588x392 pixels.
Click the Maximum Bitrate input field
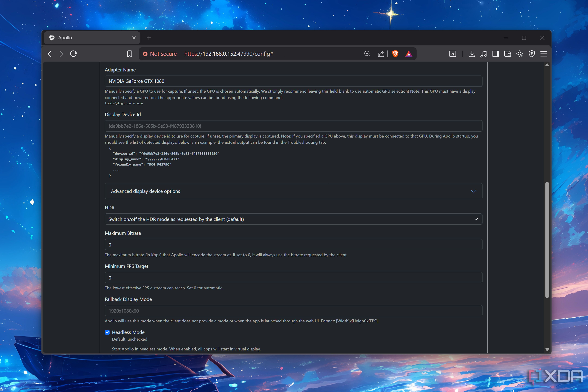(293, 245)
